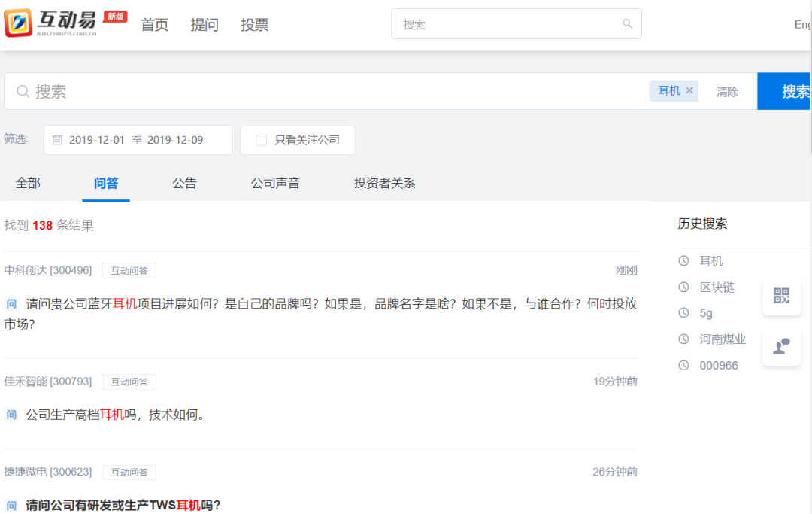Image resolution: width=812 pixels, height=514 pixels.
Task: Click the 互动问答 tag on 捷捷微电 row
Action: click(129, 472)
